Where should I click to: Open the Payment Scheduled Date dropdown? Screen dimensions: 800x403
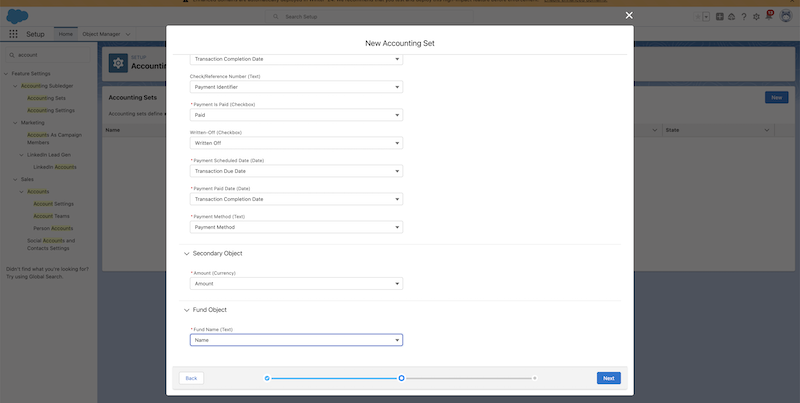[296, 171]
